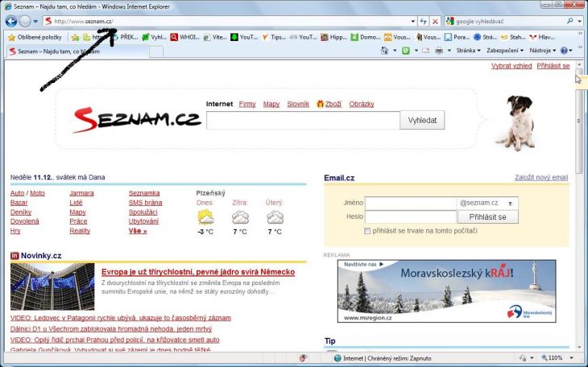Open the Strá... favorites bar bookmark
The height and width of the screenshot is (367, 588).
[x=485, y=37]
